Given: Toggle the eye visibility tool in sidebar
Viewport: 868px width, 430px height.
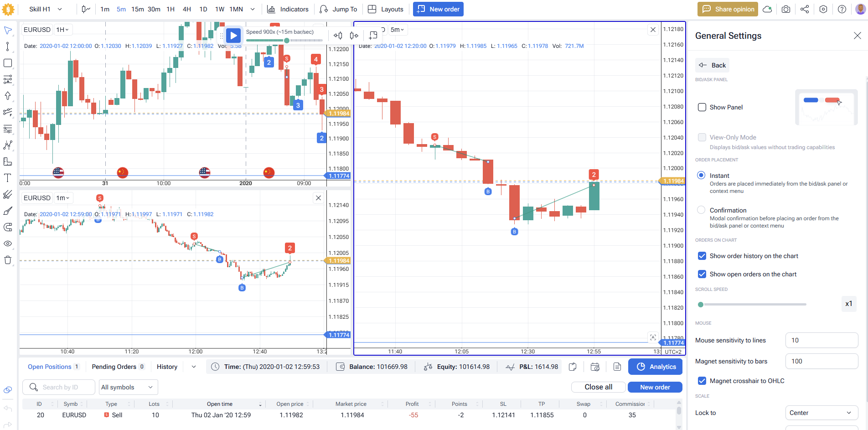Looking at the screenshot, I should pos(8,243).
